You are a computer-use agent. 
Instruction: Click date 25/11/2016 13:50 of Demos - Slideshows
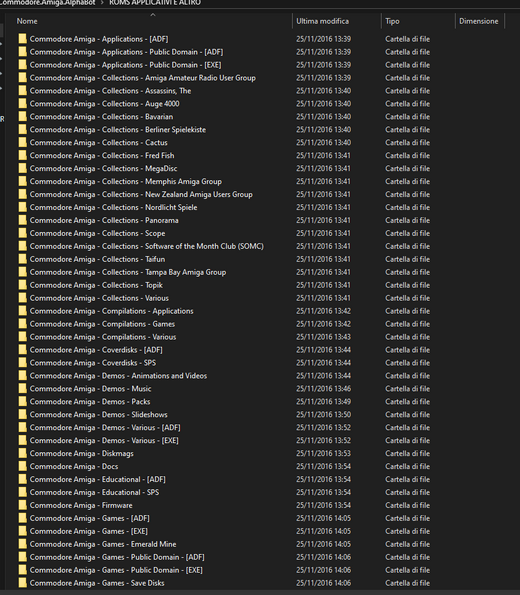323,414
